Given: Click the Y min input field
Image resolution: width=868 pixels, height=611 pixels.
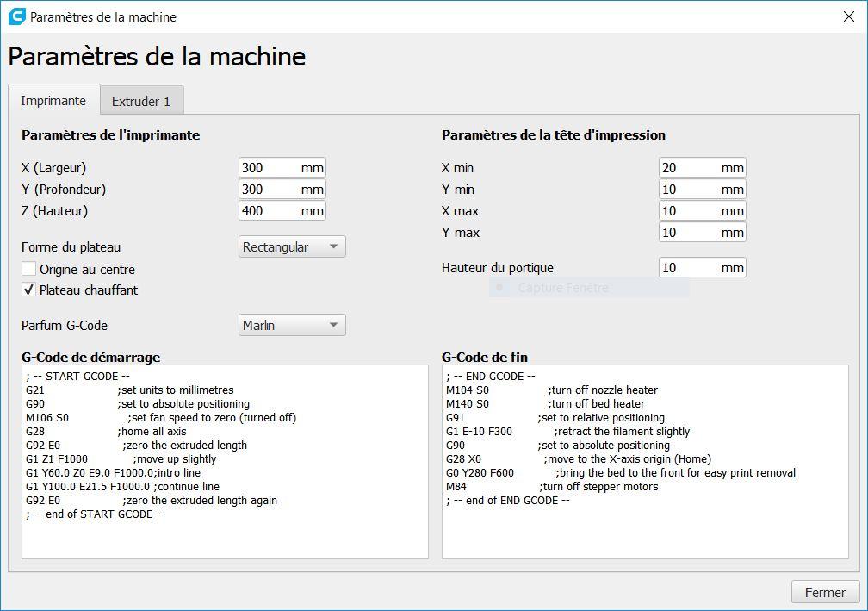Looking at the screenshot, I should click(x=703, y=190).
